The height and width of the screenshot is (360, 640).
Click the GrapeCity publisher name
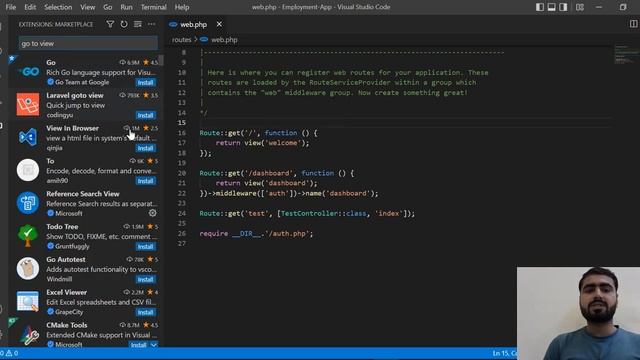click(69, 312)
